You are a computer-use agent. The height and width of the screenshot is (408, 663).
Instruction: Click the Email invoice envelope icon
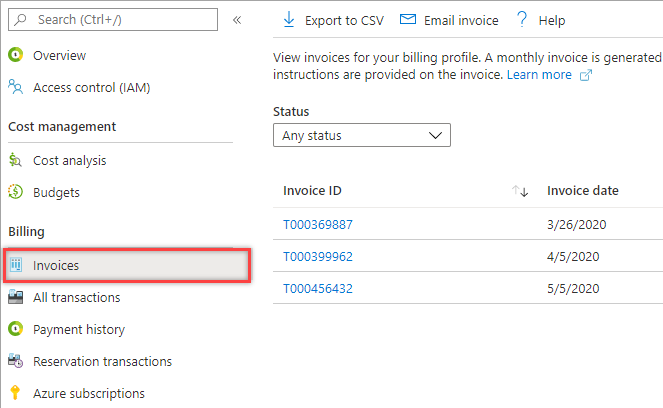(407, 19)
